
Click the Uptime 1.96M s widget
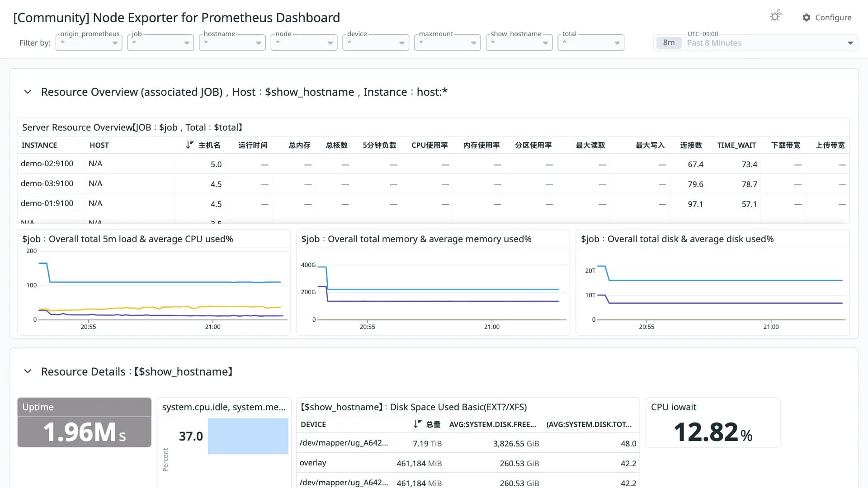[84, 422]
